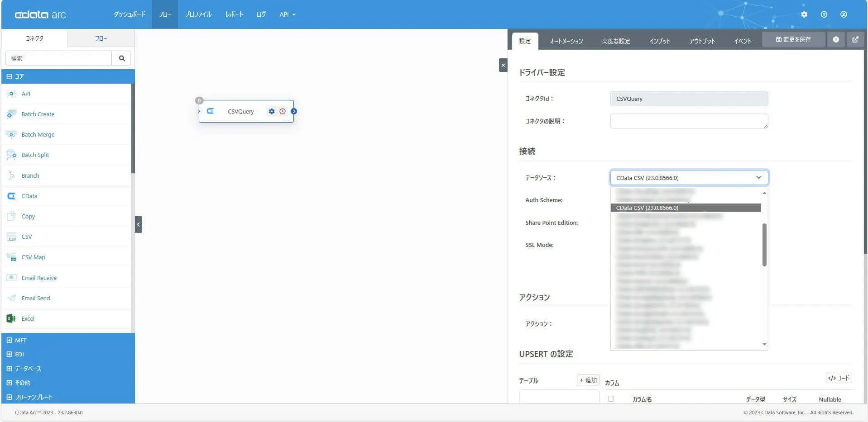This screenshot has width=868, height=422.
Task: Open レポート in the top menu
Action: [x=234, y=14]
